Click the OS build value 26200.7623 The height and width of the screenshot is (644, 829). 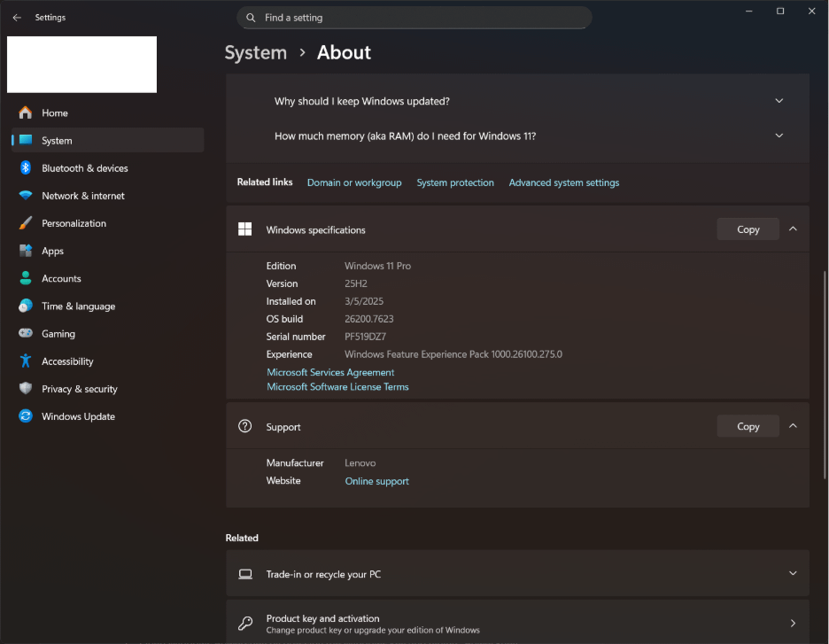point(369,319)
